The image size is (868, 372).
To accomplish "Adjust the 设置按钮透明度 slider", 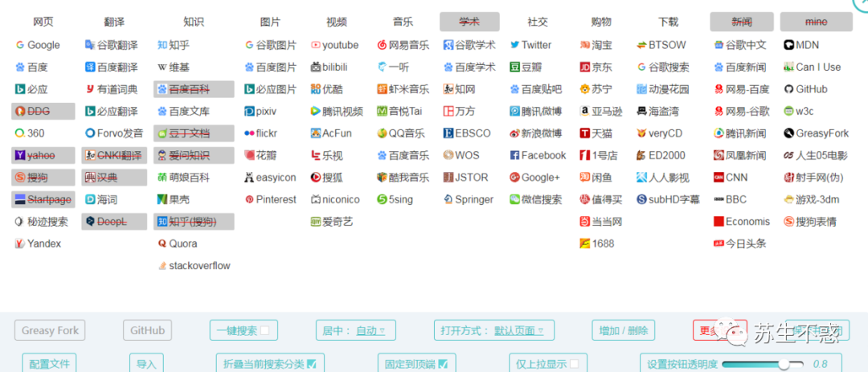I will point(764,364).
